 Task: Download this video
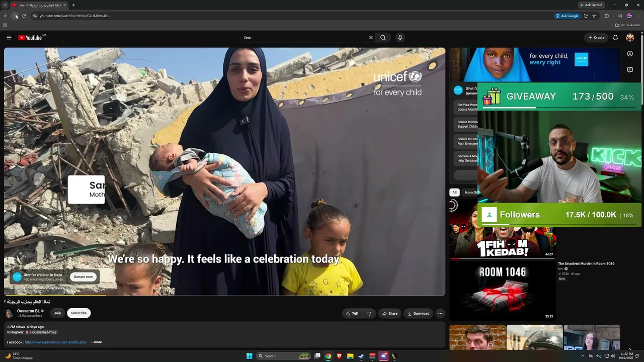[x=419, y=314]
